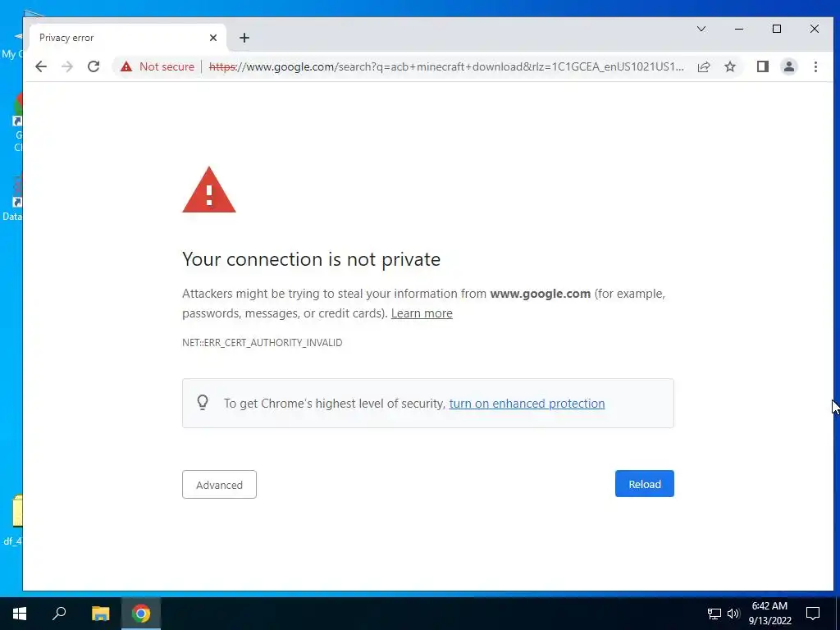Click the bold www.google.com text

point(540,294)
